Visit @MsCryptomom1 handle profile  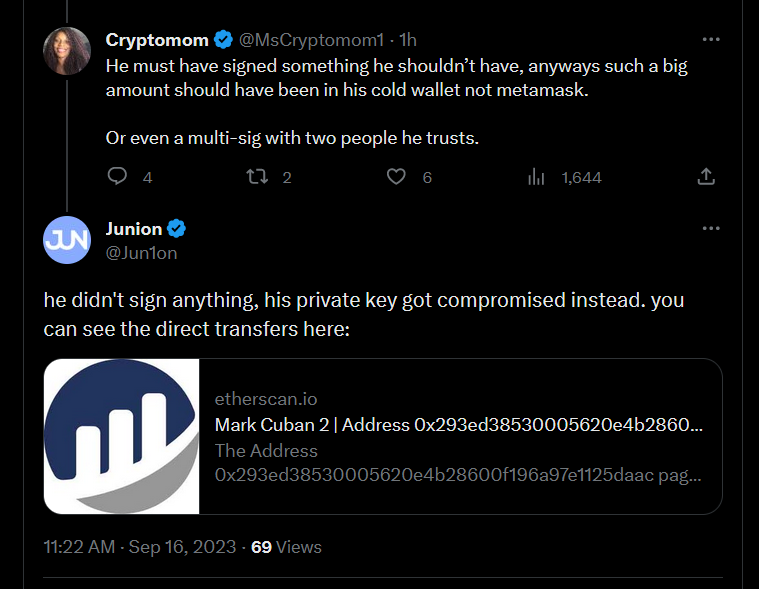click(x=311, y=40)
